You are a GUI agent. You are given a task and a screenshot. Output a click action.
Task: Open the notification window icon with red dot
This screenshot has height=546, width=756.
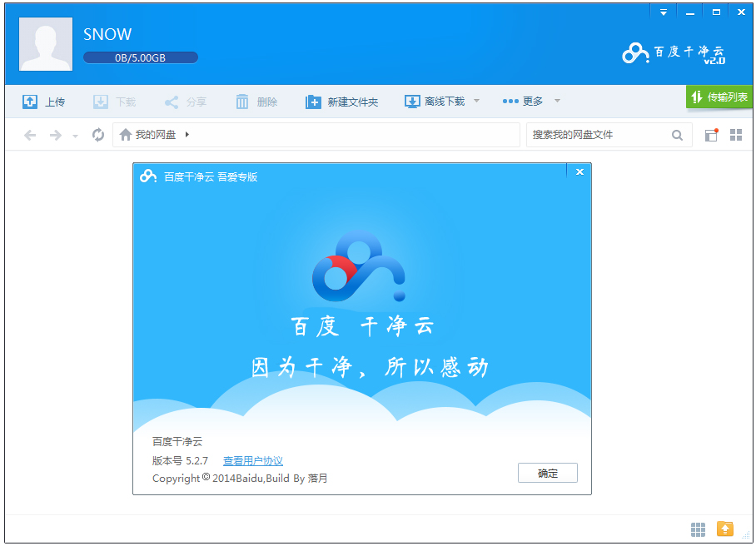(712, 135)
